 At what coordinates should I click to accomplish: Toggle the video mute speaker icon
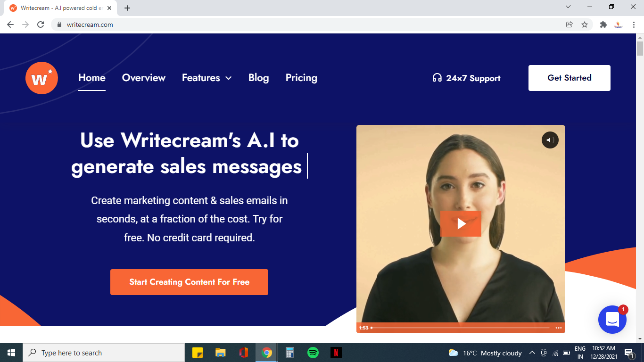pyautogui.click(x=550, y=140)
